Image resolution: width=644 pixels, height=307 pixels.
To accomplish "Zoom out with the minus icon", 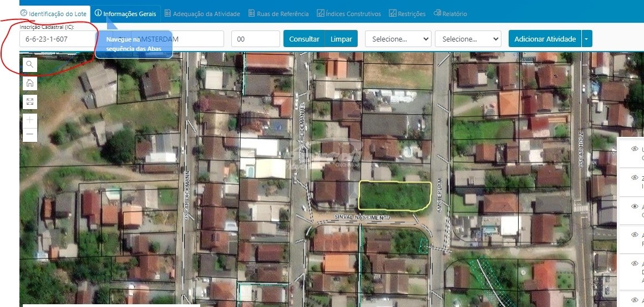I will 29,134.
